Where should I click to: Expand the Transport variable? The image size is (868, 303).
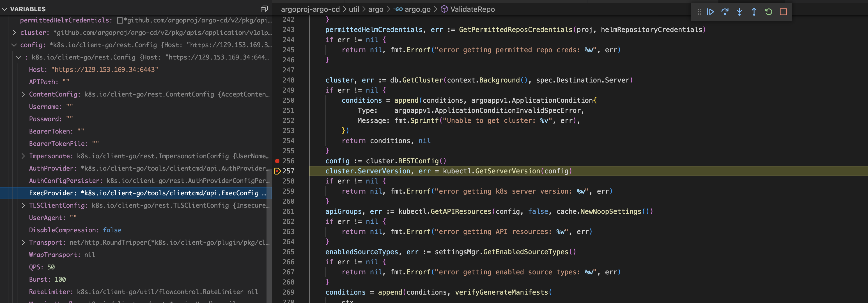(23, 242)
